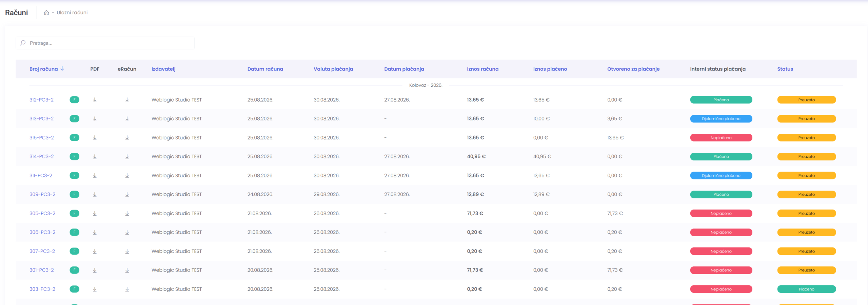Sort table by Iznos računa header
The width and height of the screenshot is (868, 305).
482,69
